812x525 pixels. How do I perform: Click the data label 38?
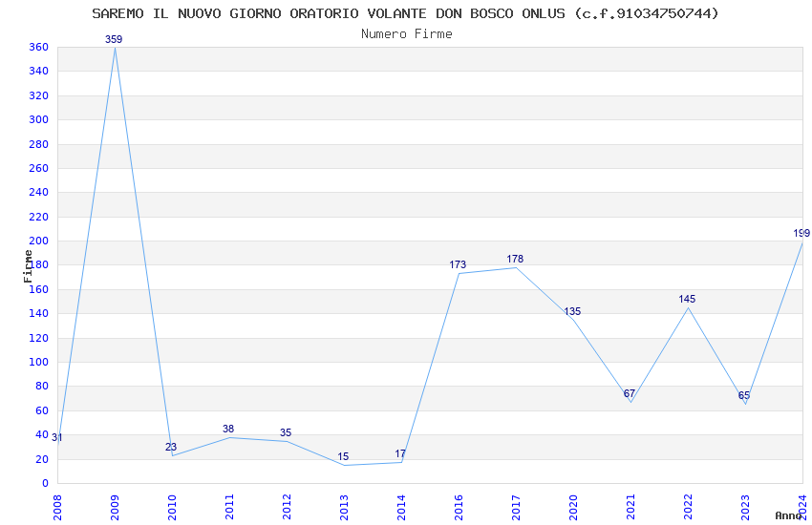(x=228, y=429)
